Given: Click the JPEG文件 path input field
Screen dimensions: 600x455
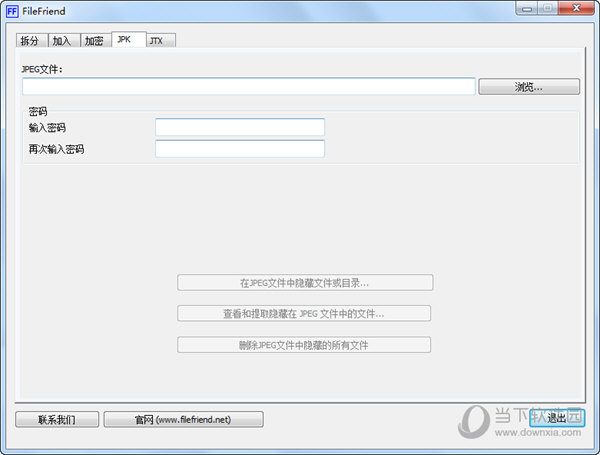Looking at the screenshot, I should [249, 86].
